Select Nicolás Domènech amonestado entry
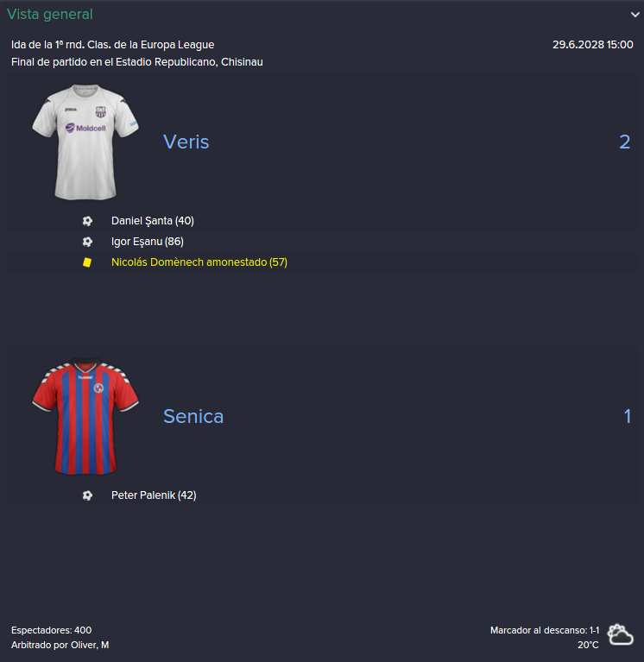Image resolution: width=644 pixels, height=662 pixels. tap(199, 262)
